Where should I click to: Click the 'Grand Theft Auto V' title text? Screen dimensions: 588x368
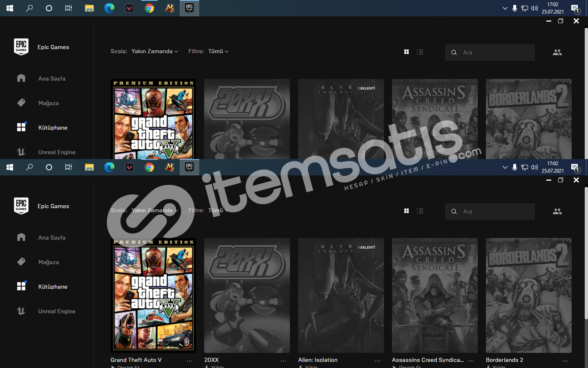136,360
